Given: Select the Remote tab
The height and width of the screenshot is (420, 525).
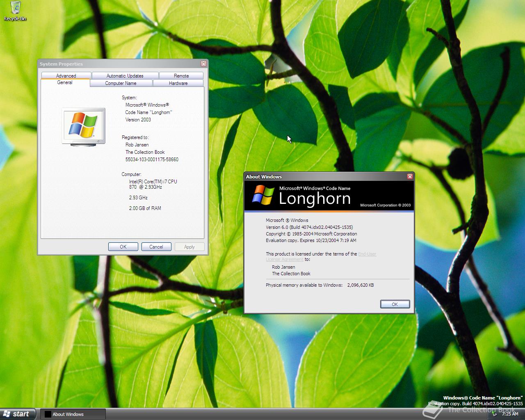Looking at the screenshot, I should point(181,75).
